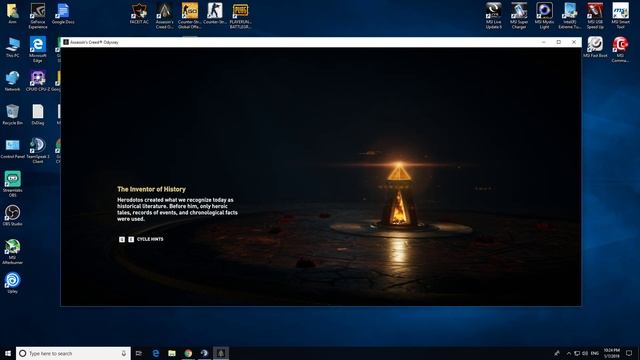Open the MSI Smart Tool shortcut
Viewport: 640px width, 360px height.
[620, 16]
